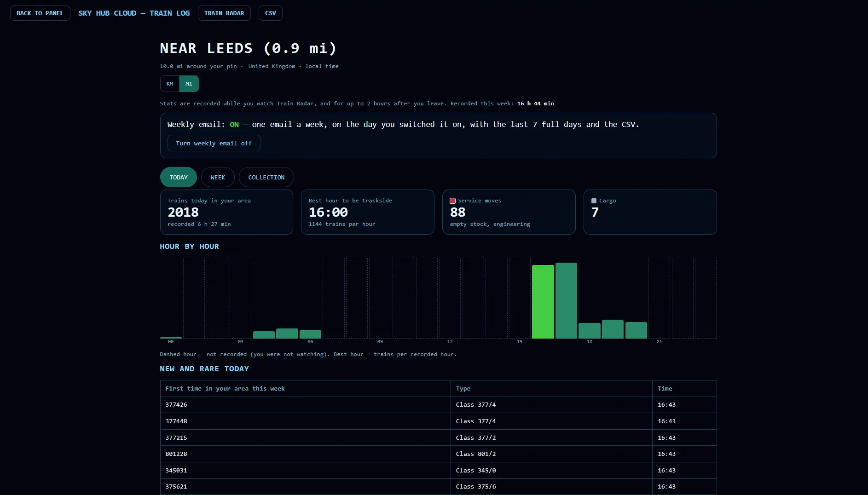The height and width of the screenshot is (495, 868).
Task: Click the Class 345/0 type cell
Action: point(551,471)
